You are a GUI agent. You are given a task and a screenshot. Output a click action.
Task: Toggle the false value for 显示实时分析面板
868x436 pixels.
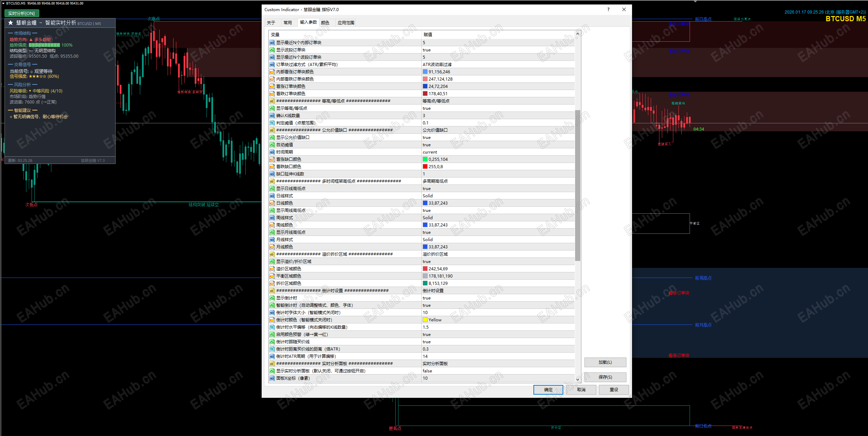[427, 371]
